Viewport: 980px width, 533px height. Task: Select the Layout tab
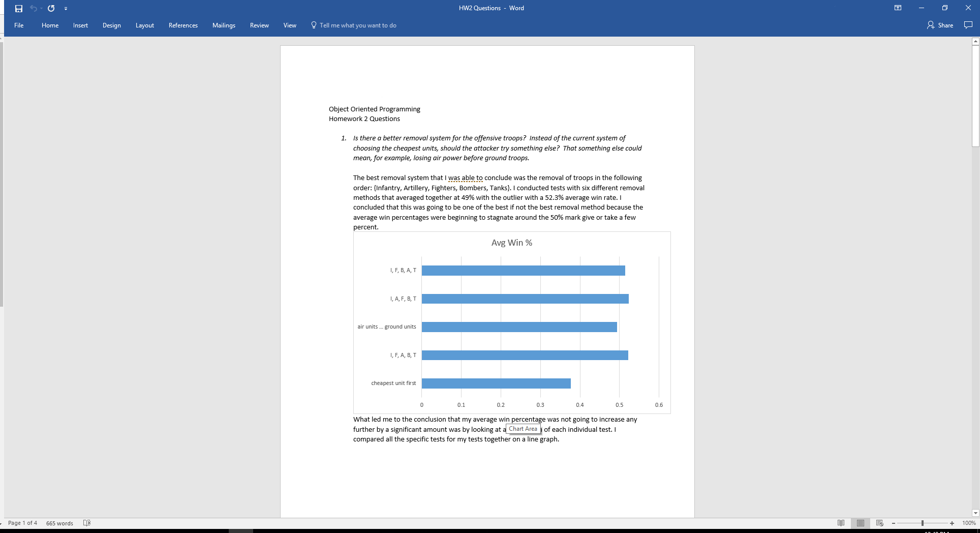[144, 25]
